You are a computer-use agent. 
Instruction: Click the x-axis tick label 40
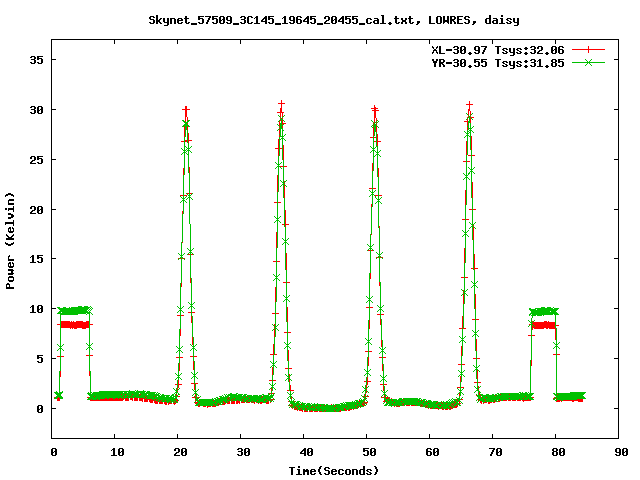click(306, 452)
